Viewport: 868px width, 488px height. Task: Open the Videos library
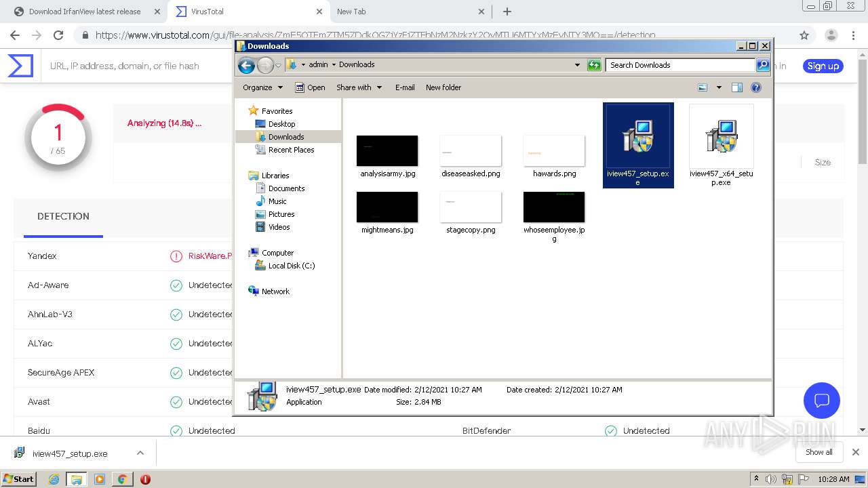[x=279, y=227]
